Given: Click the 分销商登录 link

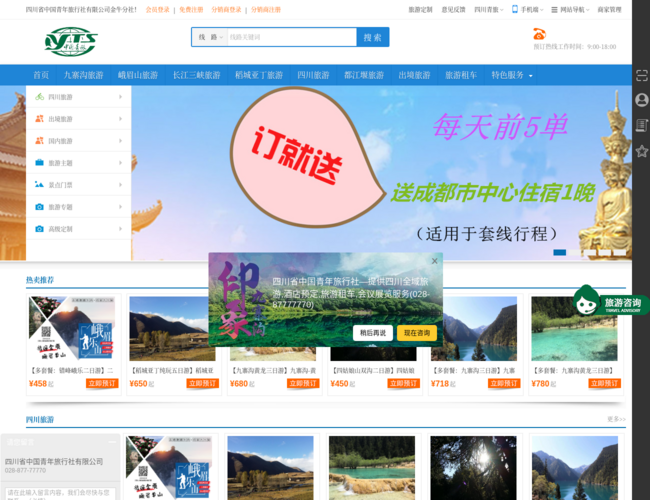Looking at the screenshot, I should (x=226, y=10).
